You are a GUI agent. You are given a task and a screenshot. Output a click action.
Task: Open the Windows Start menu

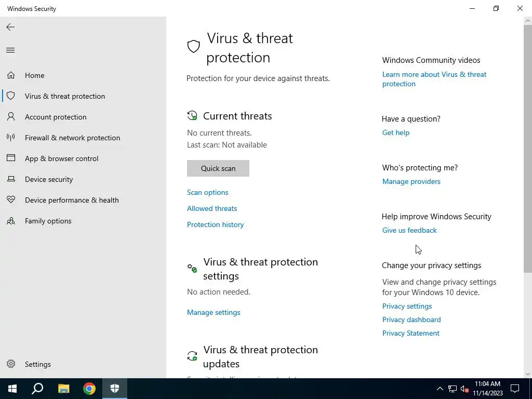click(x=12, y=389)
